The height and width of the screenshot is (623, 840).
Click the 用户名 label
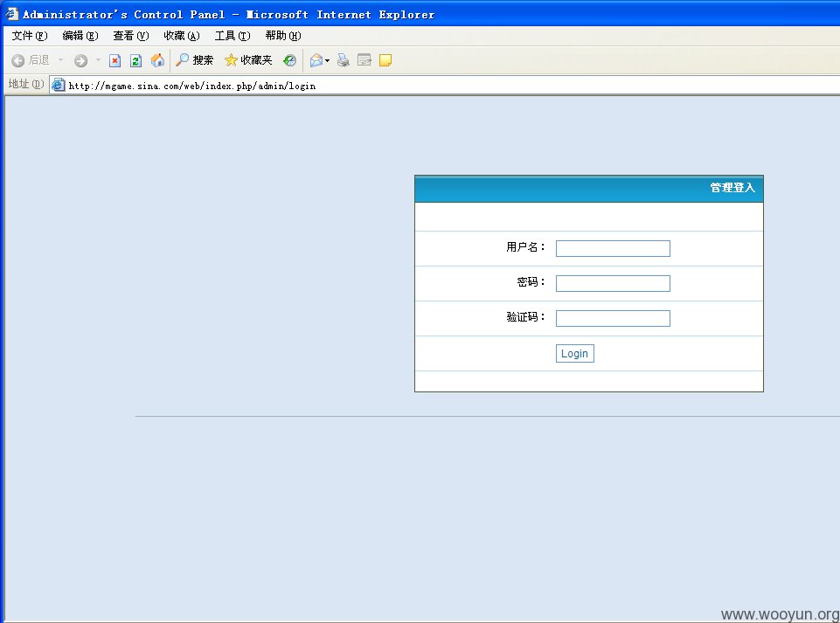point(525,247)
